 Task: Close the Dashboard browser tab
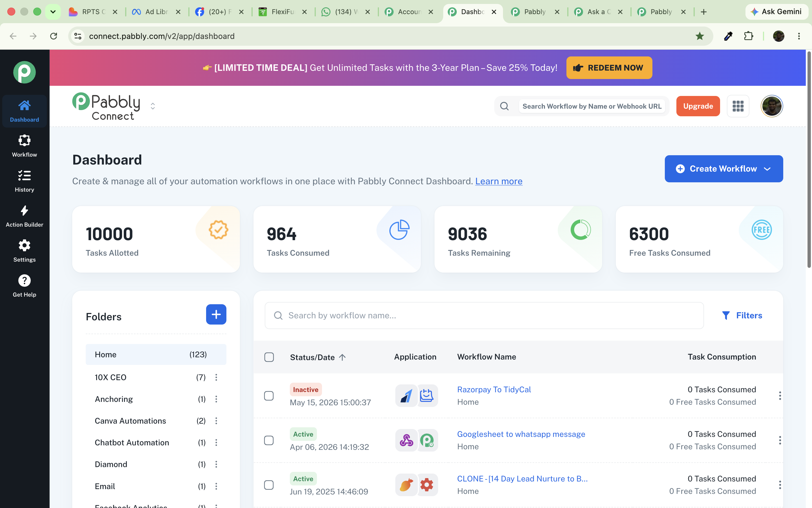tap(494, 12)
